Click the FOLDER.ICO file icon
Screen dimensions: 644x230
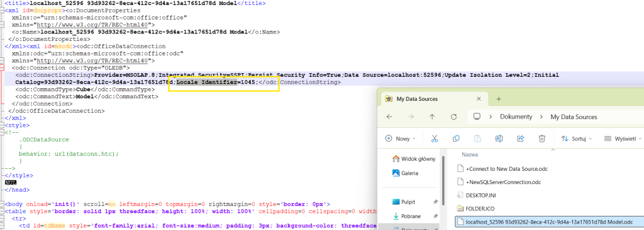pos(460,208)
